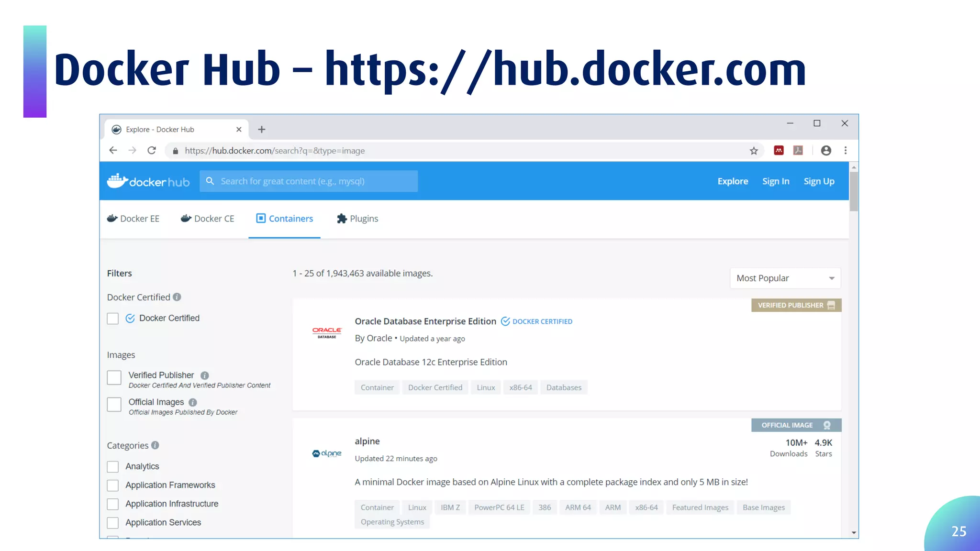Screen dimensions: 980x551
Task: Click scrollbar down arrow at bottom
Action: pos(854,533)
